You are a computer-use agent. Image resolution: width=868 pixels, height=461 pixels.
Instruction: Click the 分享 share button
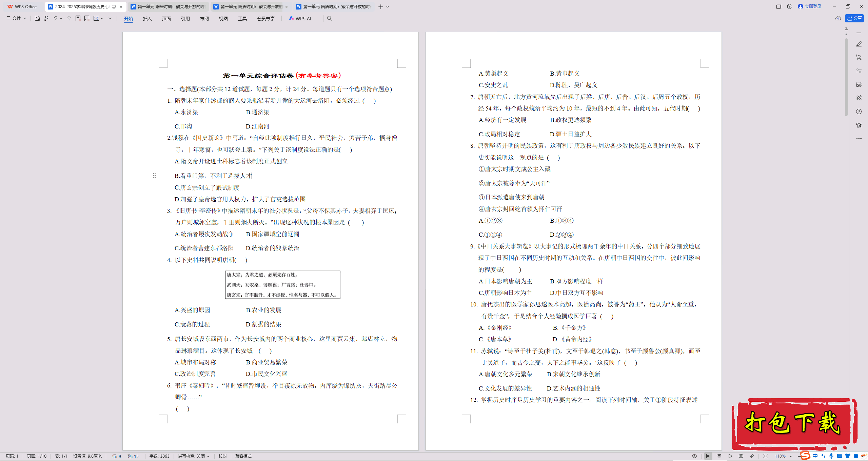(x=854, y=18)
